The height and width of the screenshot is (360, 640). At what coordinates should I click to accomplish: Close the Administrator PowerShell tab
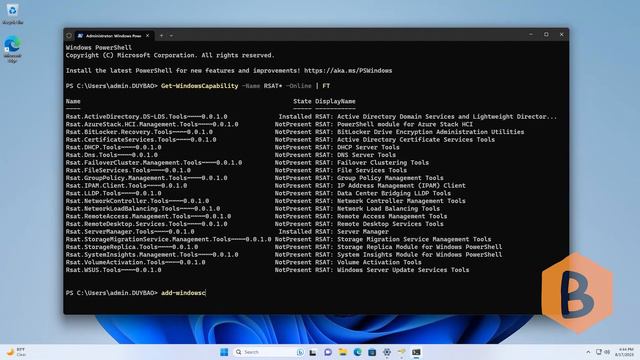(x=147, y=36)
